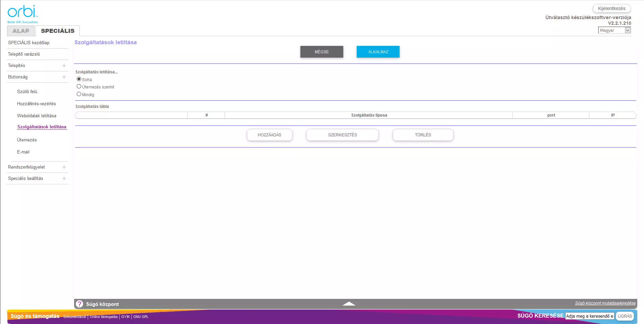Click HOZZÁADÁS to add a service
Image resolution: width=644 pixels, height=324 pixels.
[x=270, y=135]
